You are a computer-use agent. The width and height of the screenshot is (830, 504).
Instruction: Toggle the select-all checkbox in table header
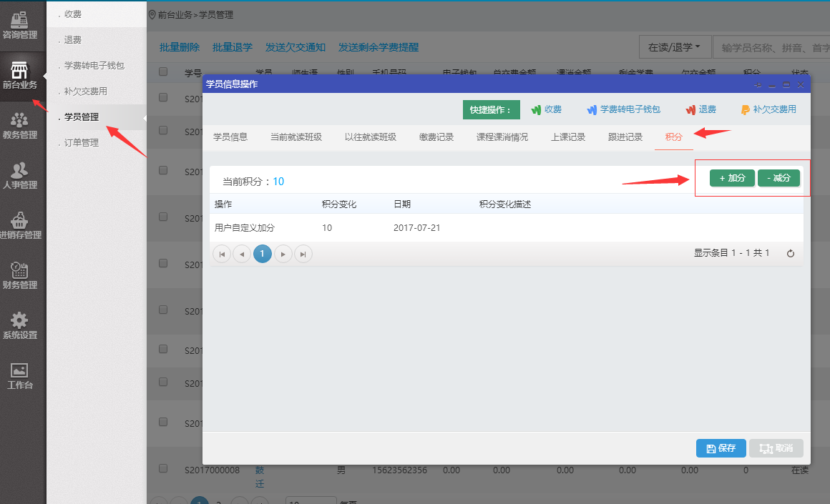tap(163, 71)
